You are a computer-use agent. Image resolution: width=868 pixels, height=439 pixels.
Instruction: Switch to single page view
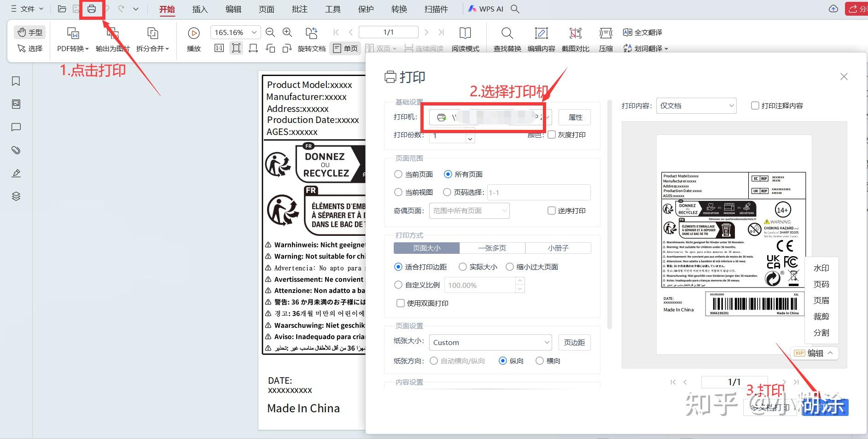click(x=345, y=48)
